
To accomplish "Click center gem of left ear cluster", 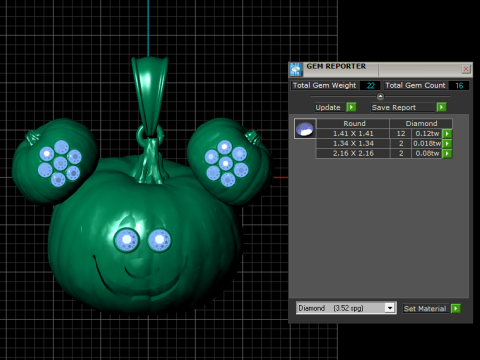I will (x=60, y=163).
